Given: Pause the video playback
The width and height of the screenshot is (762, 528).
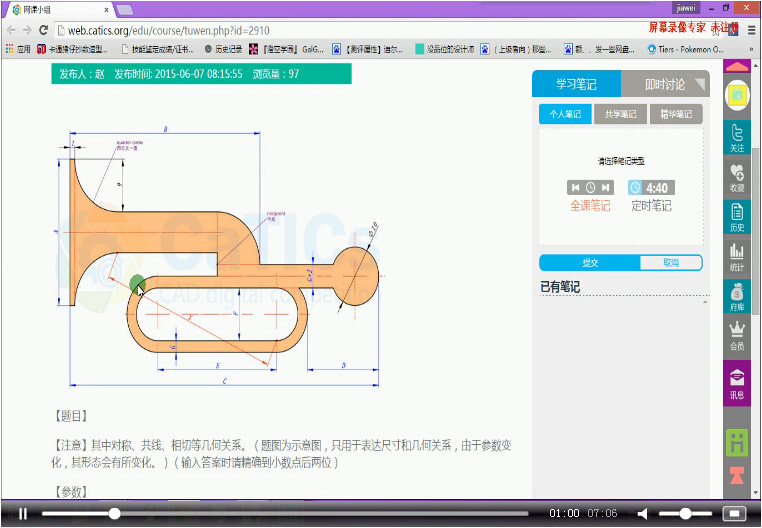Looking at the screenshot, I should click(22, 513).
